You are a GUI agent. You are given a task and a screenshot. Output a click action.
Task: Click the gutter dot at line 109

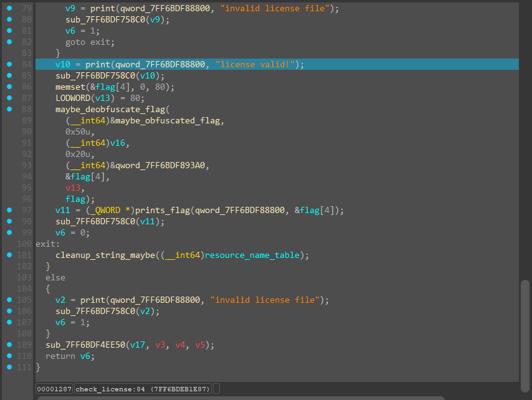9,345
